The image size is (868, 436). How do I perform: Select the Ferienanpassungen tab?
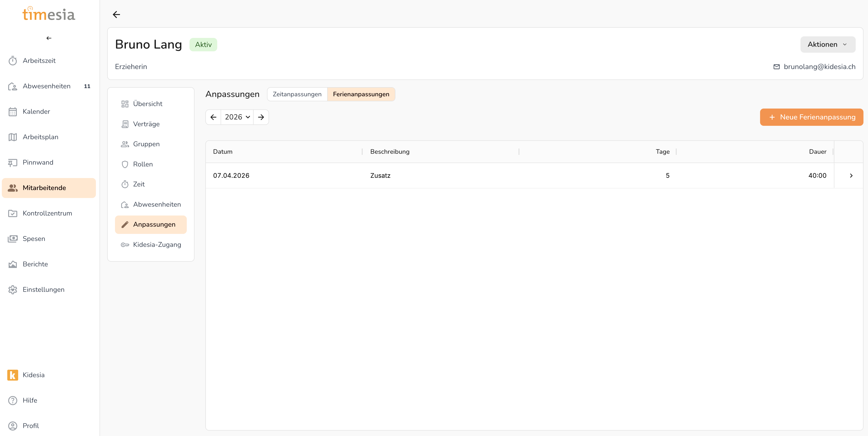pos(361,94)
